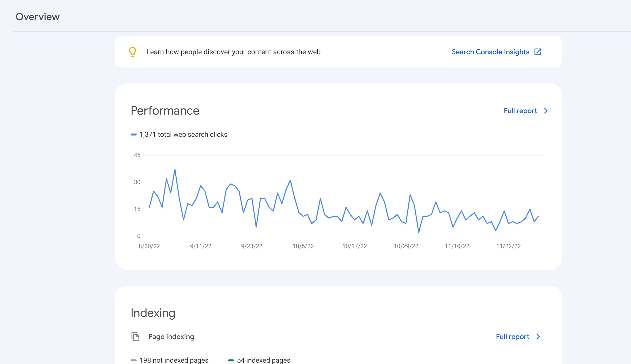
Task: Open Performance Full report link
Action: [520, 111]
